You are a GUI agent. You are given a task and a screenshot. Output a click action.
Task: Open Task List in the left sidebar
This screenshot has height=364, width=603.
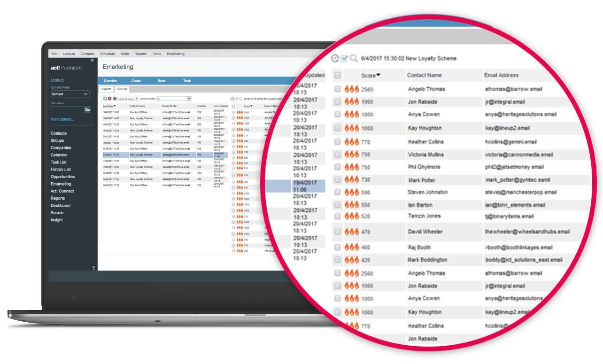tap(59, 162)
